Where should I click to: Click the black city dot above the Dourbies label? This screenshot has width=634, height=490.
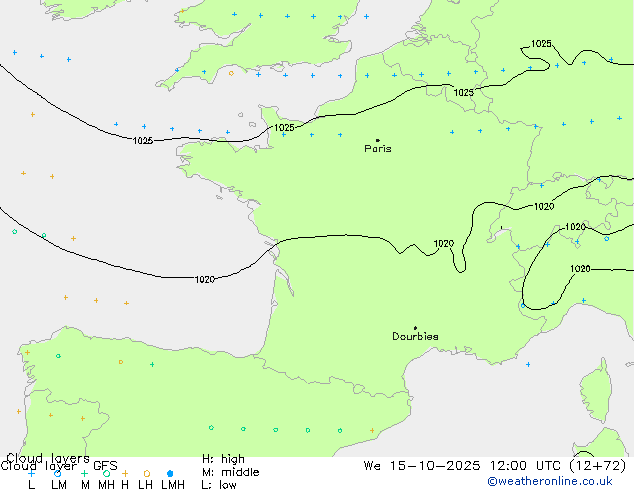tap(415, 328)
